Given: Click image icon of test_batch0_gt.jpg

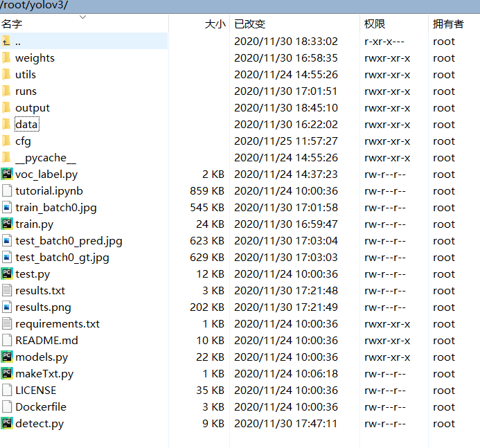Looking at the screenshot, I should tap(7, 257).
